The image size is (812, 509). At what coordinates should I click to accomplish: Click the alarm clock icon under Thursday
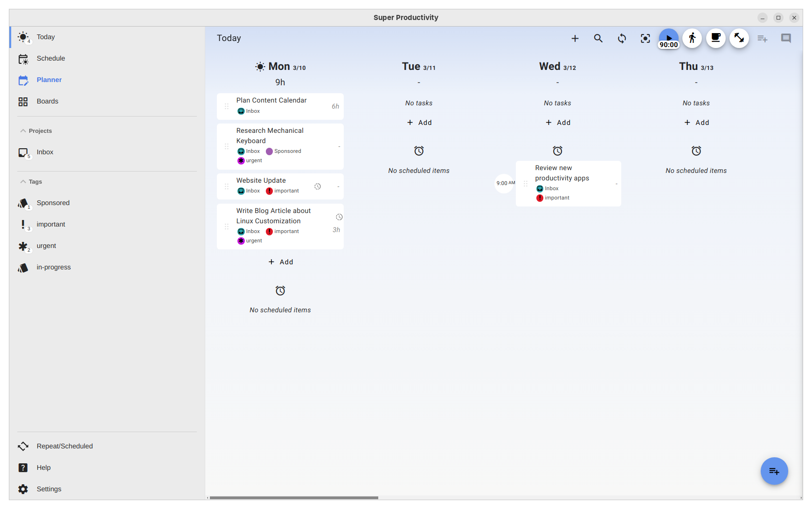696,151
